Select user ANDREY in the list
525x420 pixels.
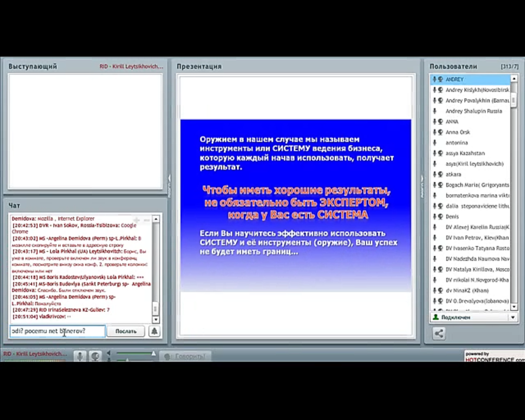point(470,79)
